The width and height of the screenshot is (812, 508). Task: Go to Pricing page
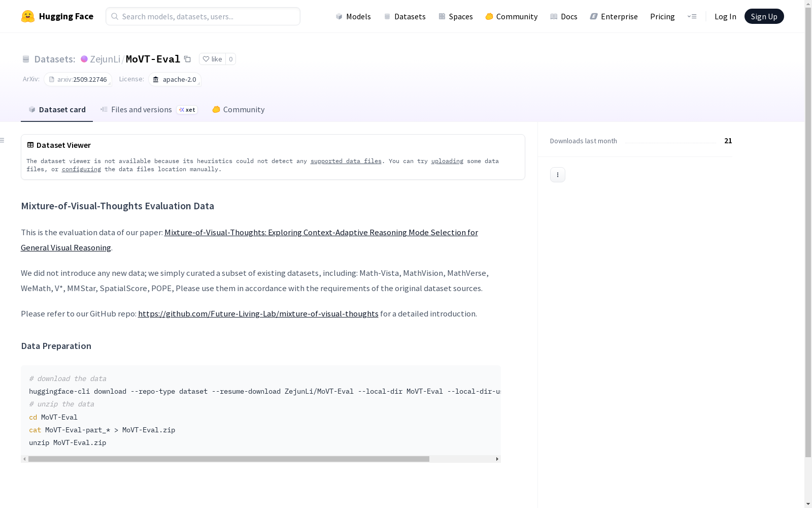(x=662, y=16)
